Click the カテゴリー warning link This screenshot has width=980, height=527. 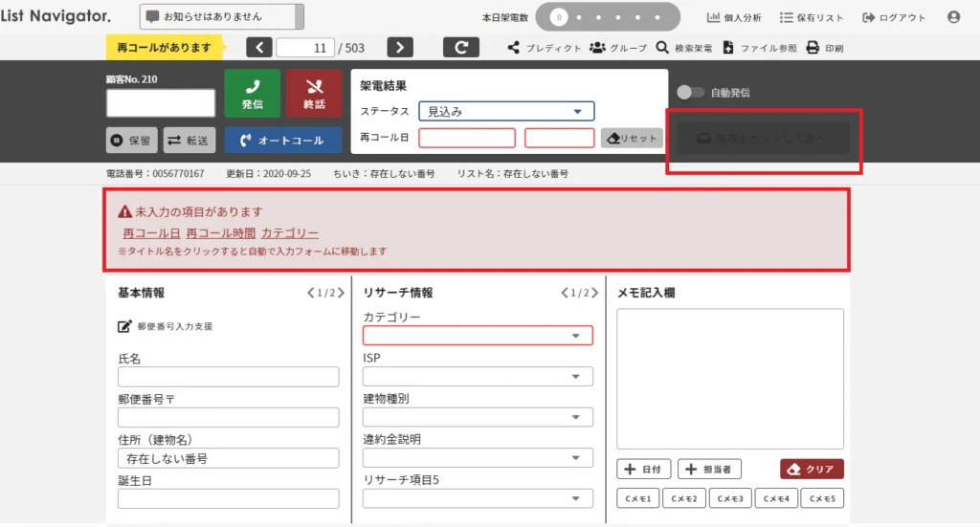289,233
